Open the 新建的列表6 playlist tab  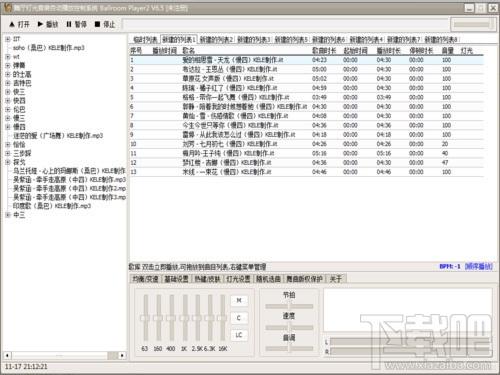coord(328,40)
